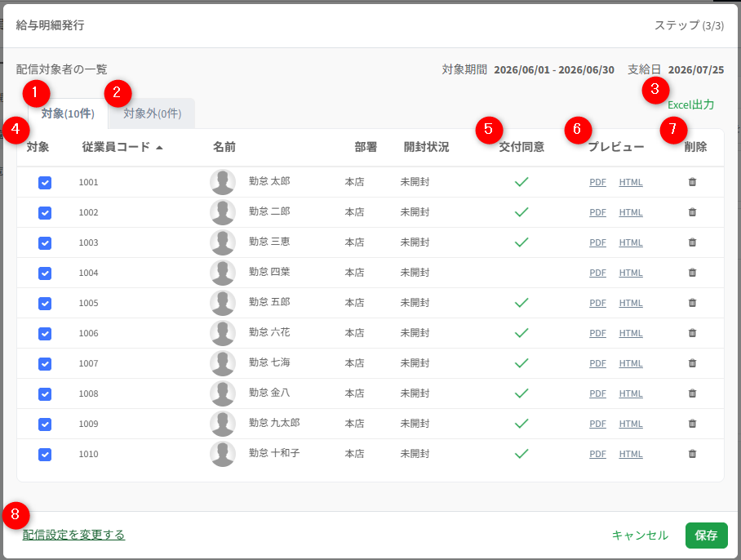This screenshot has width=741, height=560.
Task: Delete row 1001 with trash icon
Action: click(692, 182)
